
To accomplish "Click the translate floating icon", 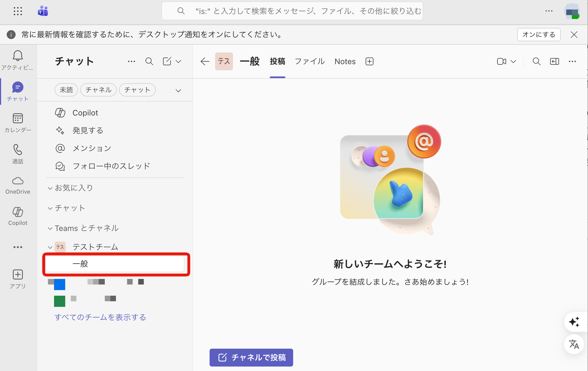I will tap(574, 344).
